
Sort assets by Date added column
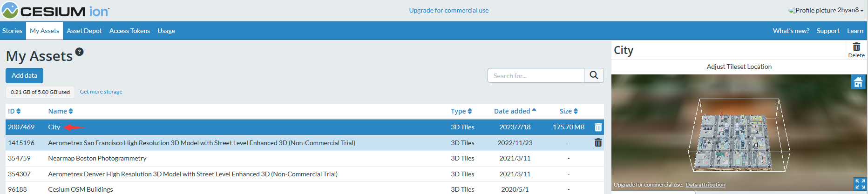click(x=515, y=111)
